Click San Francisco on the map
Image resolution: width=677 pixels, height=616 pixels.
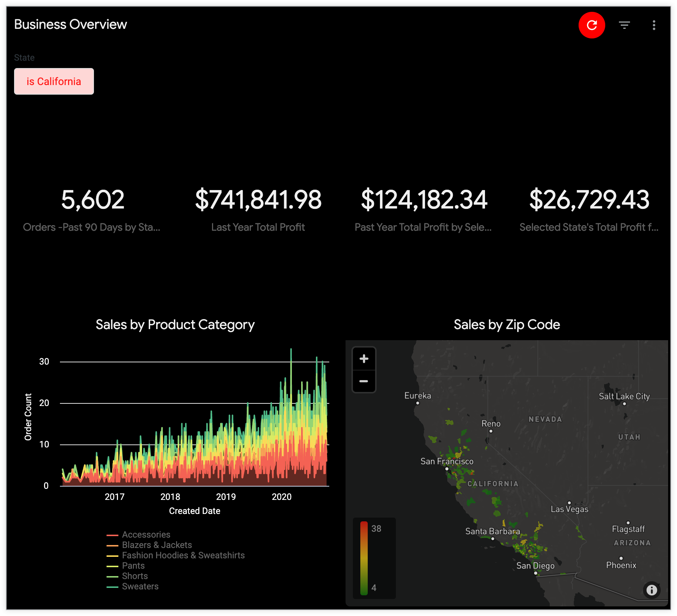tap(447, 468)
